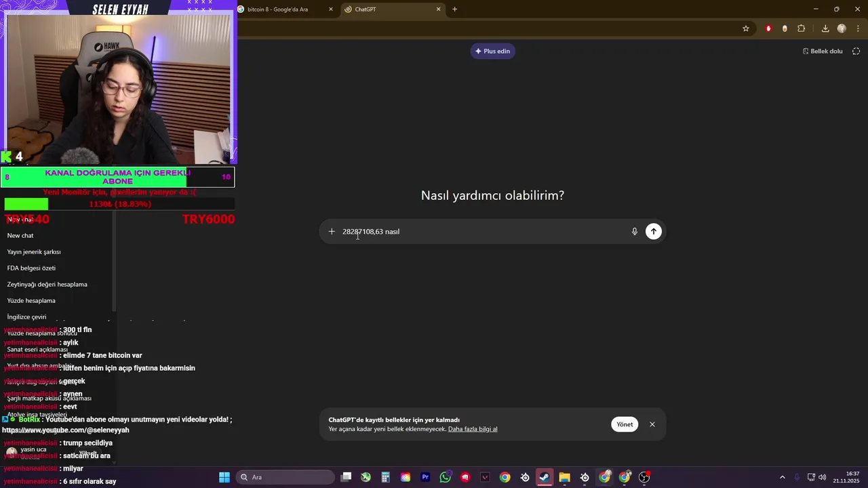Image resolution: width=868 pixels, height=488 pixels.
Task: Select the ChatGPT tab
Action: [392, 9]
